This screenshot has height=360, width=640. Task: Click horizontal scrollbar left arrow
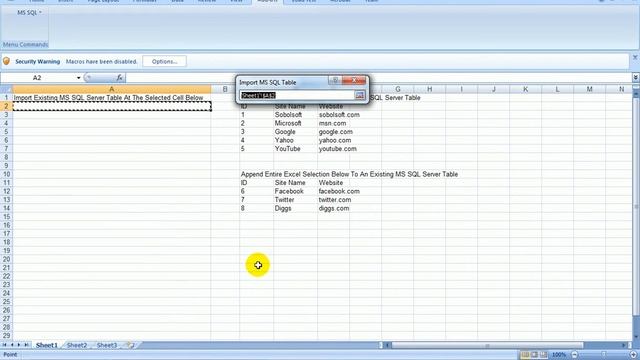pos(388,345)
